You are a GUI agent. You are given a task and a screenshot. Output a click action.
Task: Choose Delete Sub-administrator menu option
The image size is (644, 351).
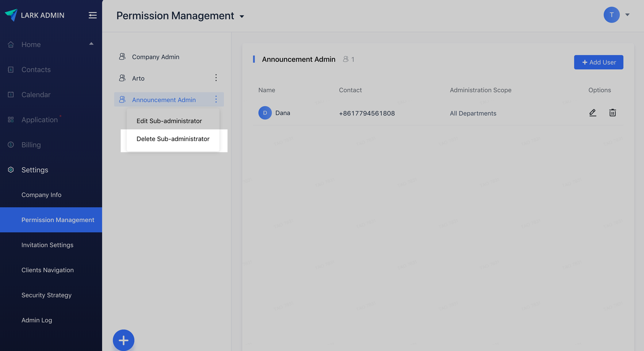173,139
